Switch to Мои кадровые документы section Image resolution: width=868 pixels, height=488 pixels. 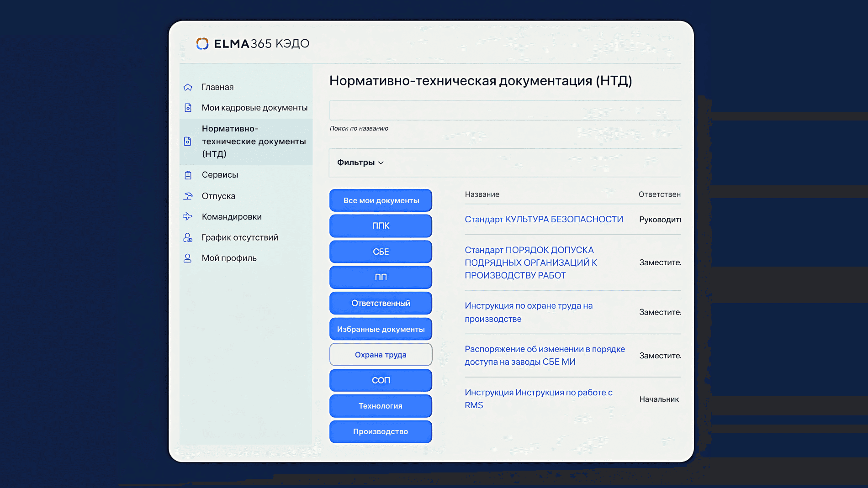coord(254,107)
